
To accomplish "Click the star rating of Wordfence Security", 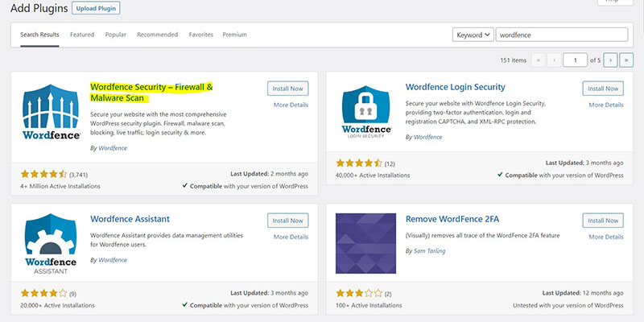I will (x=43, y=174).
